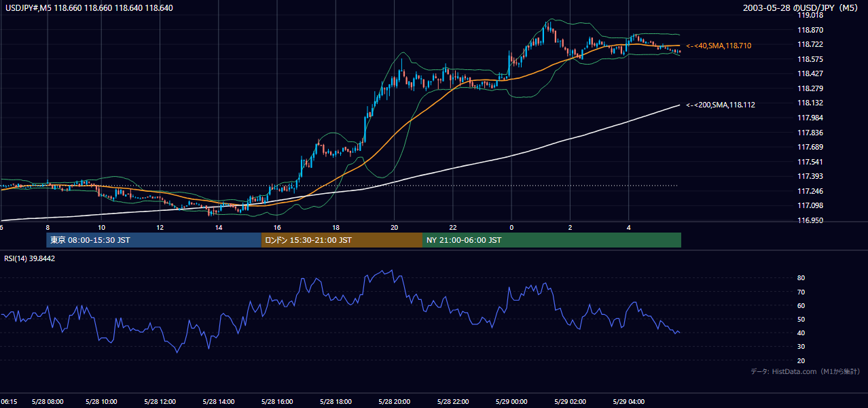The width and height of the screenshot is (868, 408).
Task: Click the RSI axis level 60
Action: [801, 305]
